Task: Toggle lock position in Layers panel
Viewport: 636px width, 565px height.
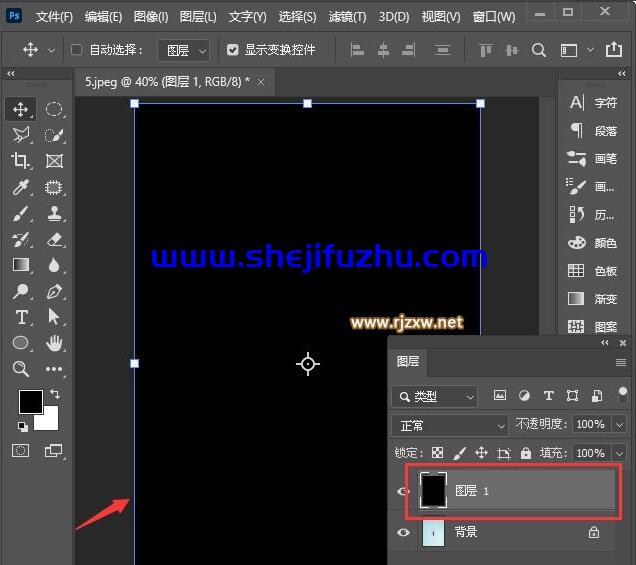Action: [x=481, y=453]
